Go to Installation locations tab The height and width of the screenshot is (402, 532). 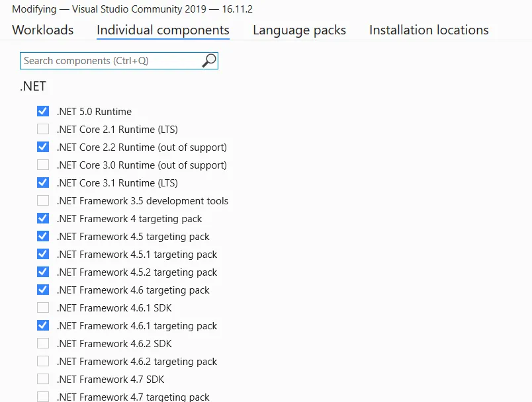point(429,30)
